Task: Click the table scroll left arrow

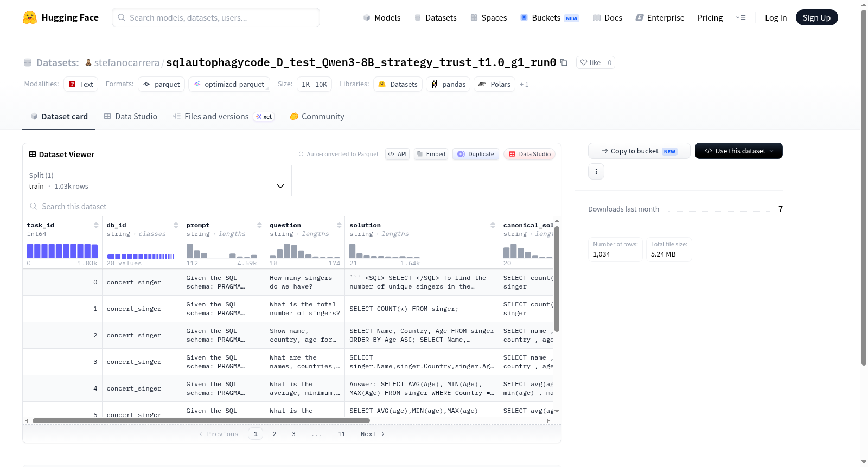Action: click(27, 420)
